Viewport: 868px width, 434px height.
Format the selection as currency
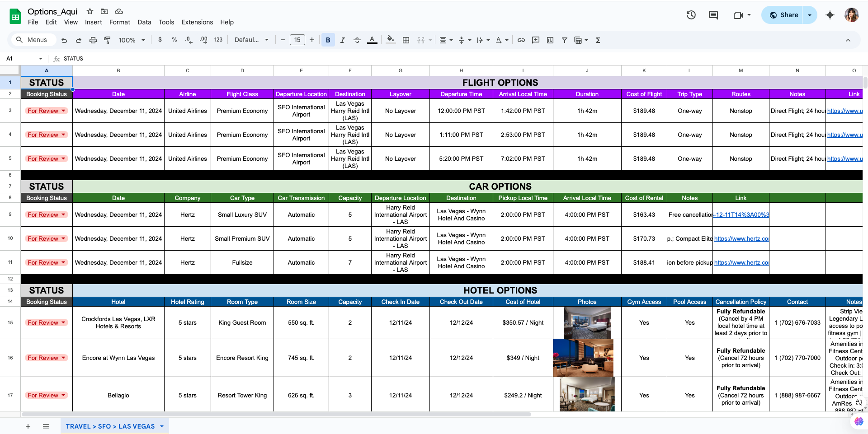click(160, 40)
